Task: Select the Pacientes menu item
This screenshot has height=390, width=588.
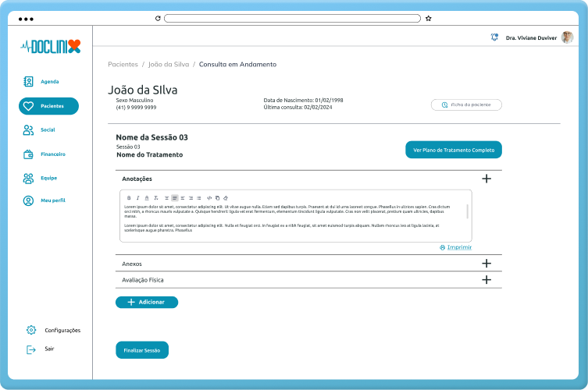Action: (x=48, y=106)
